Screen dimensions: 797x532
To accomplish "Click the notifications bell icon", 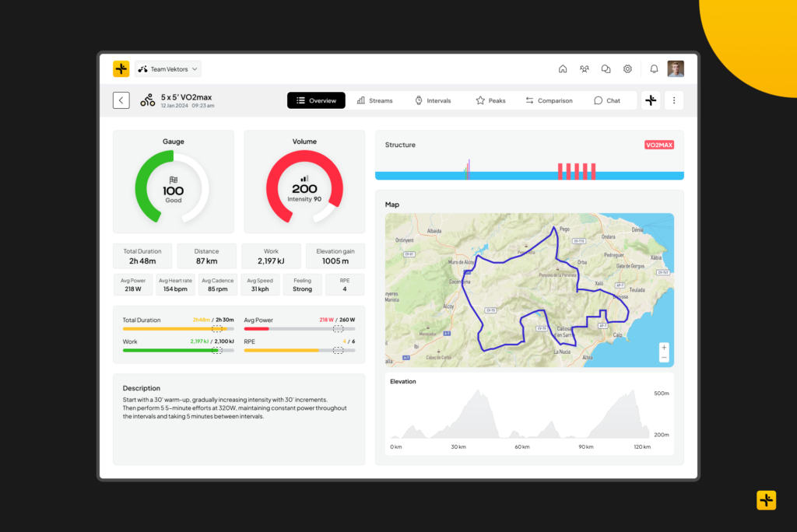I will [x=654, y=69].
